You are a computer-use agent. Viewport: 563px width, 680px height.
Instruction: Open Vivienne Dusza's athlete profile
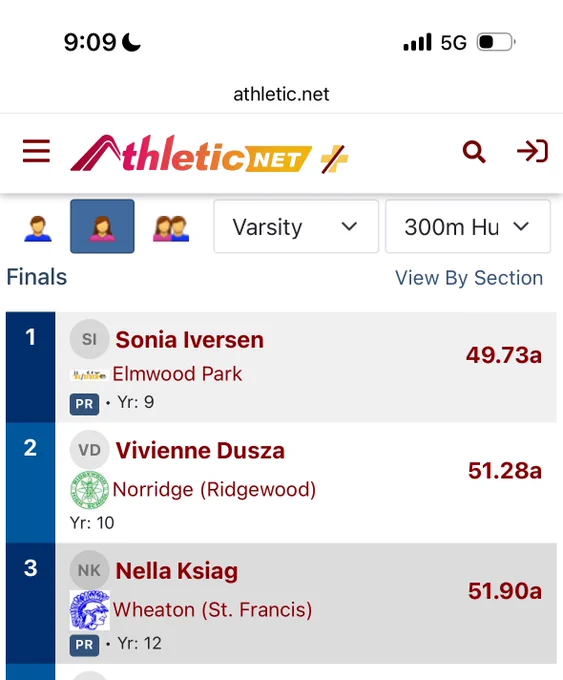tap(200, 450)
